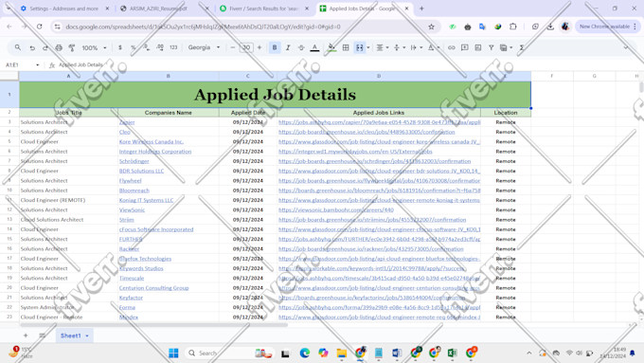Format selection as currency

click(120, 47)
